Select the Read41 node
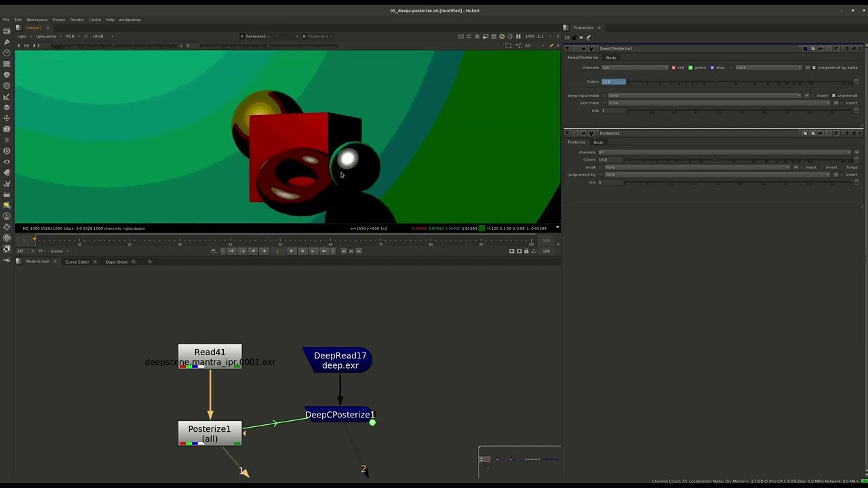The width and height of the screenshot is (868, 488). tap(210, 357)
